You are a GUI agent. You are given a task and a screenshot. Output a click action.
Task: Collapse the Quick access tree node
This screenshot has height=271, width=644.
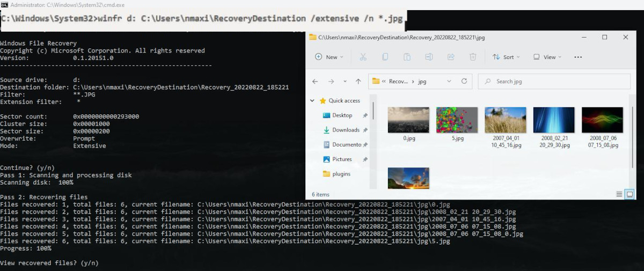coord(312,101)
